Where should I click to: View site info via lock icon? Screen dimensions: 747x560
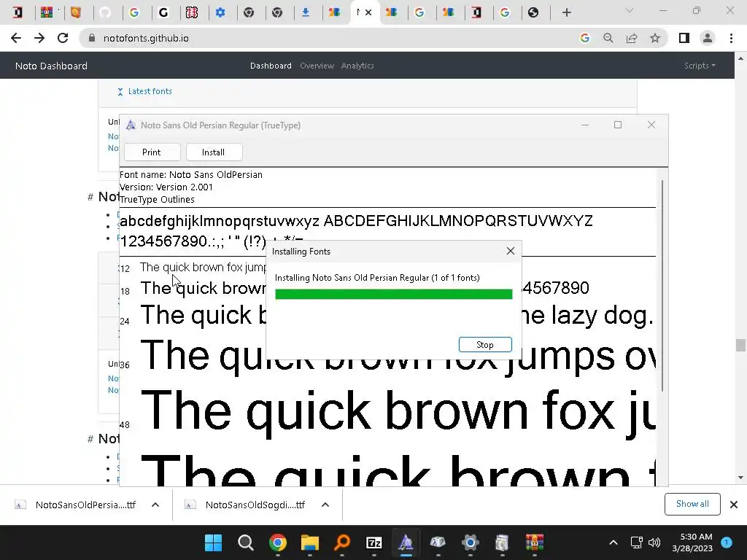tap(92, 38)
